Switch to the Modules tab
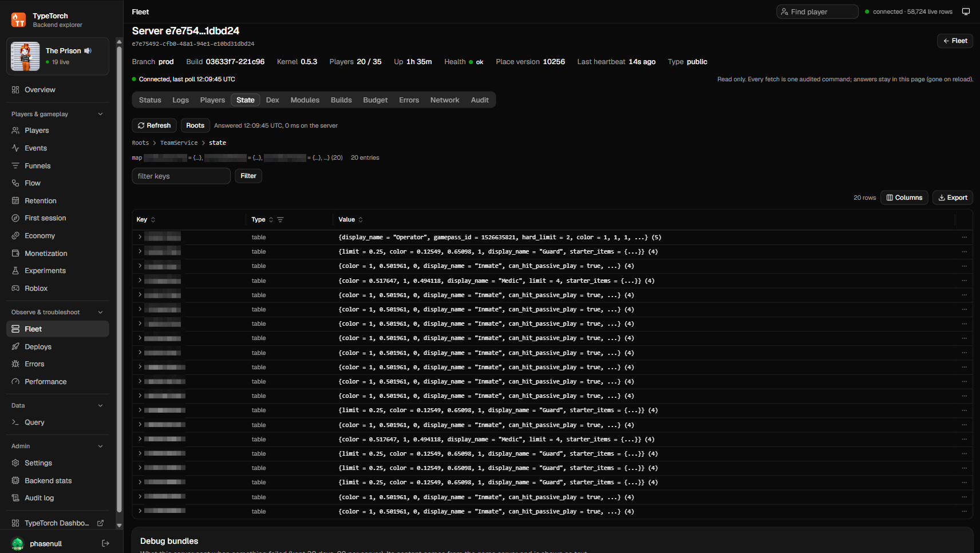Screen dimensions: 980x553 [x=305, y=100]
